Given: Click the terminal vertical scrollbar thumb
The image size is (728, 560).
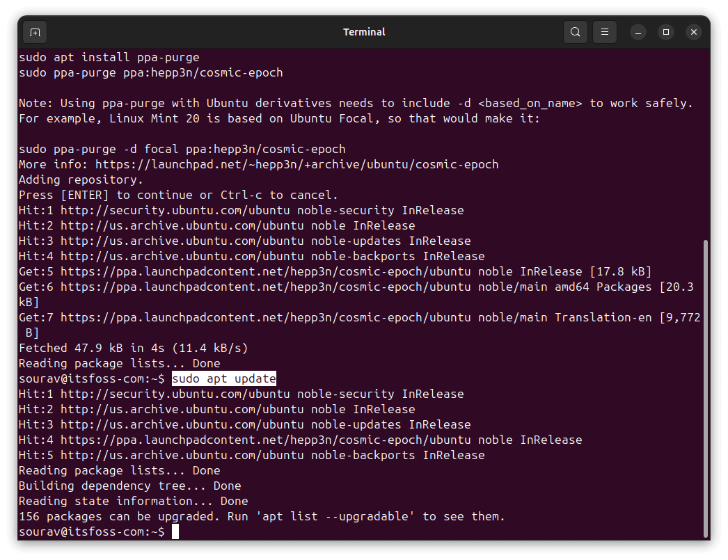Looking at the screenshot, I should click(706, 388).
